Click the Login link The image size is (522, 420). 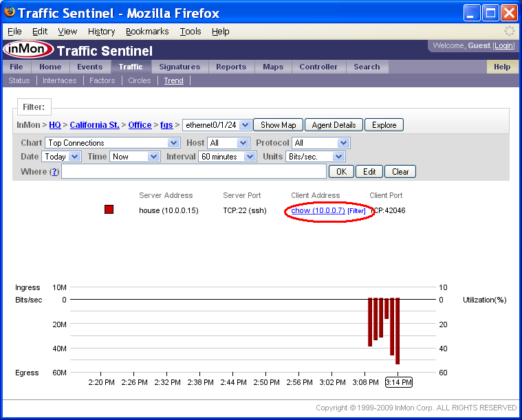(503, 45)
